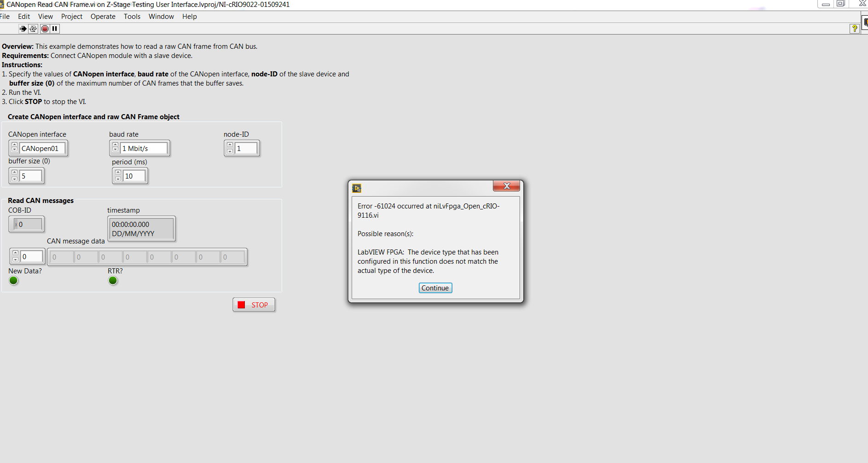This screenshot has width=868, height=463.
Task: Open the File menu
Action: (5, 17)
